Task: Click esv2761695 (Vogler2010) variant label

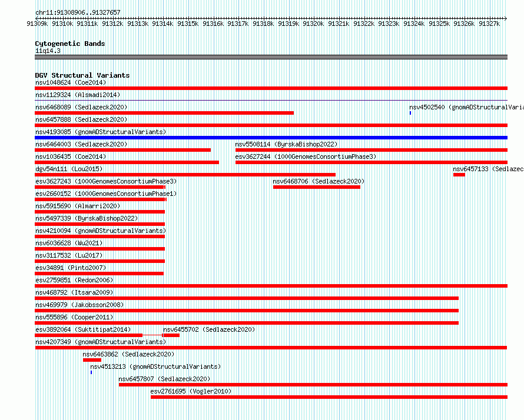Action: coord(191,391)
